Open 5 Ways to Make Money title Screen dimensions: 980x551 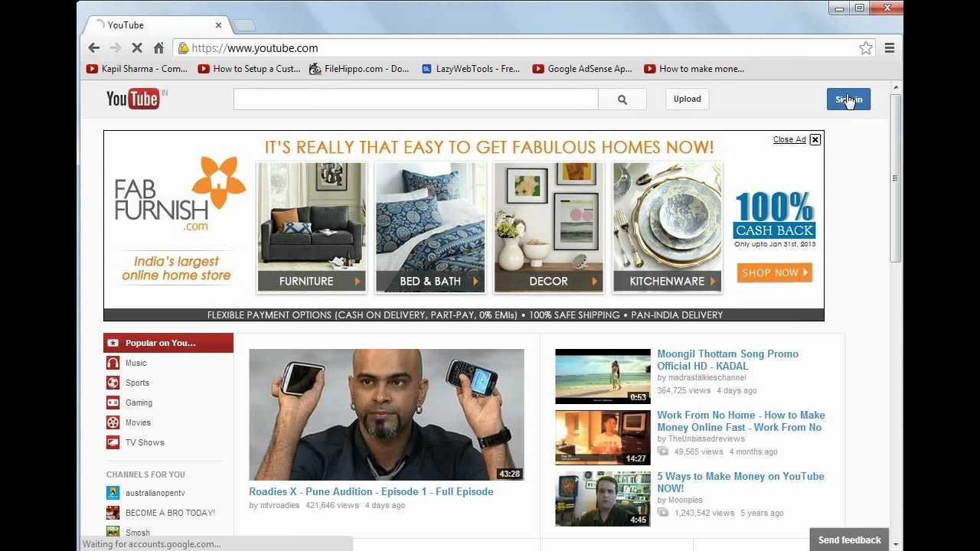tap(740, 482)
